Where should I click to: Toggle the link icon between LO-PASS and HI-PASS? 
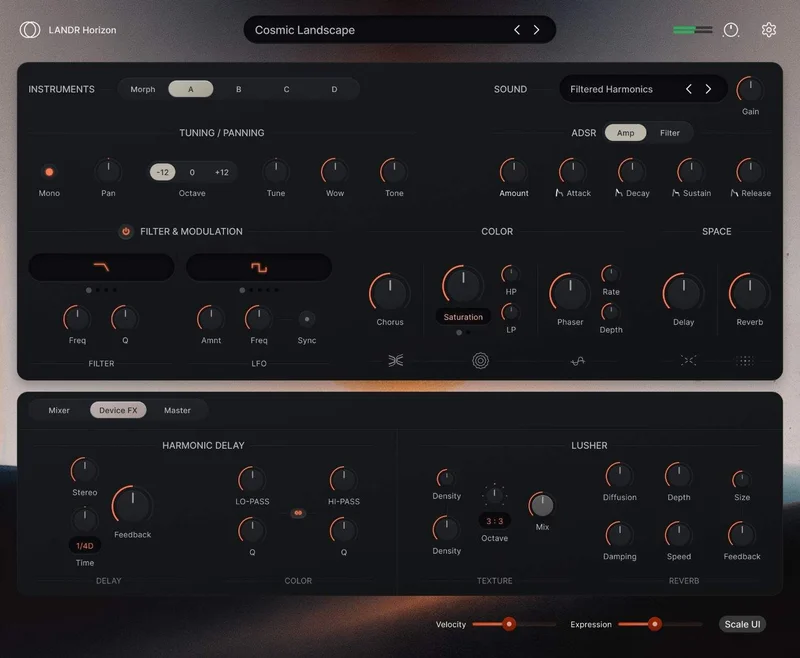298,513
